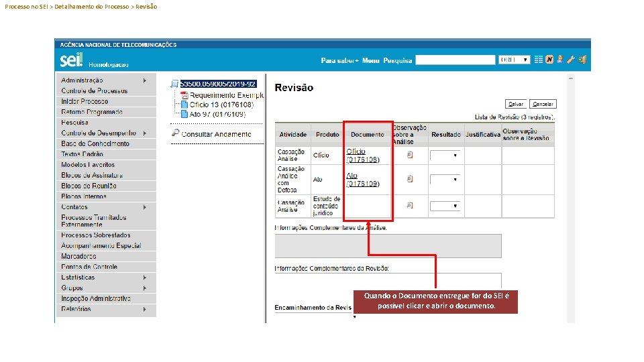Expand Controle de Desempenho submenu arrow

click(145, 133)
